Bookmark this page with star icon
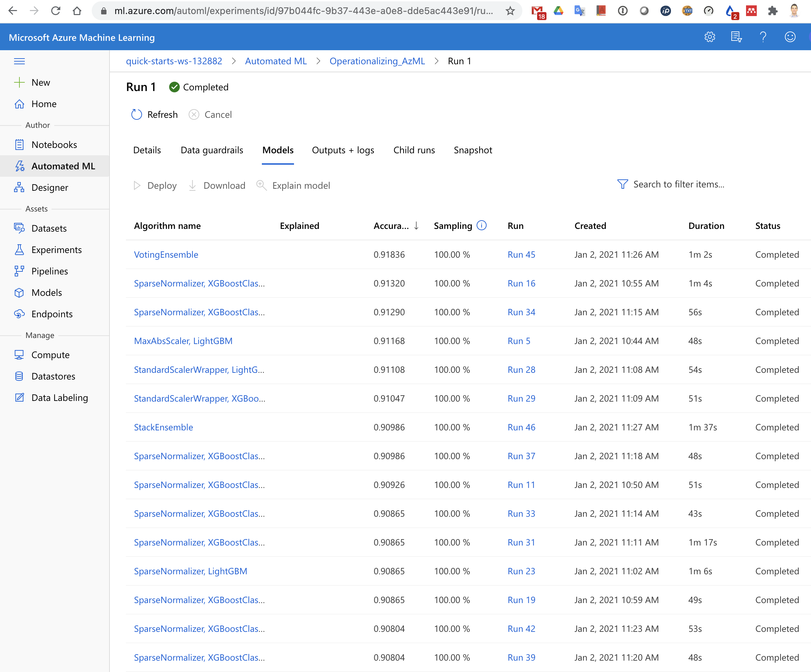The width and height of the screenshot is (811, 672). 510,11
